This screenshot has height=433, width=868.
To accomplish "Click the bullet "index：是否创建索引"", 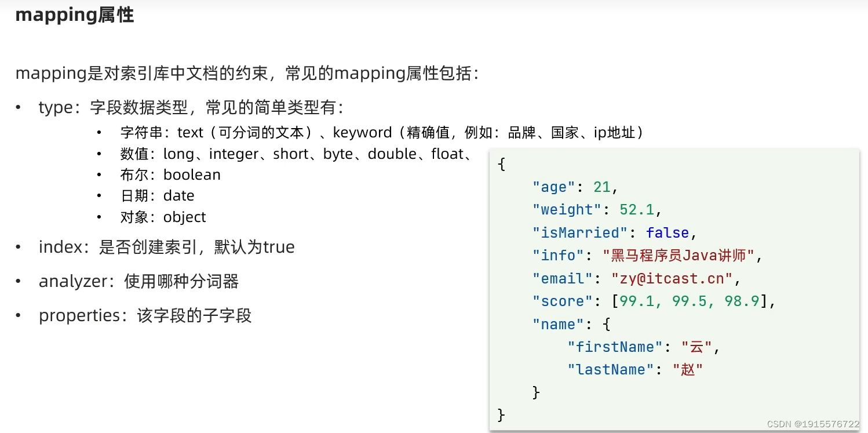I will [166, 248].
